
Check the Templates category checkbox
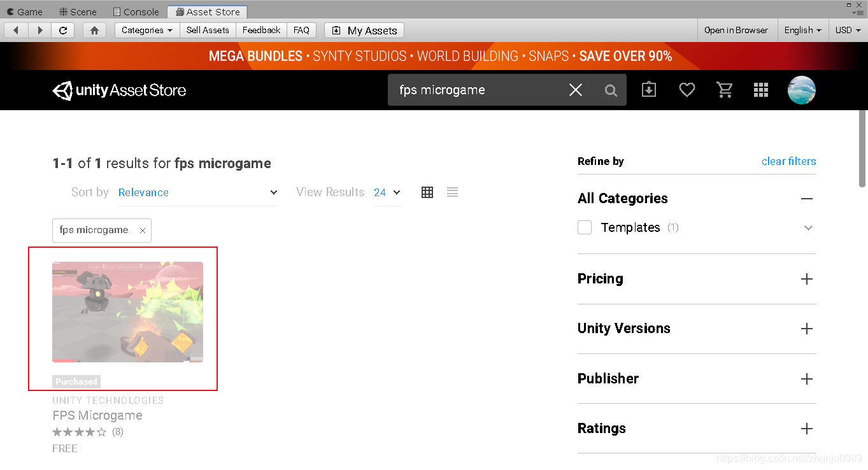(585, 227)
